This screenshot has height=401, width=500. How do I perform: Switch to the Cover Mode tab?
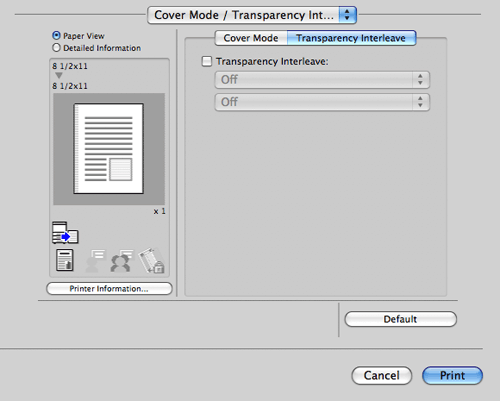click(251, 38)
